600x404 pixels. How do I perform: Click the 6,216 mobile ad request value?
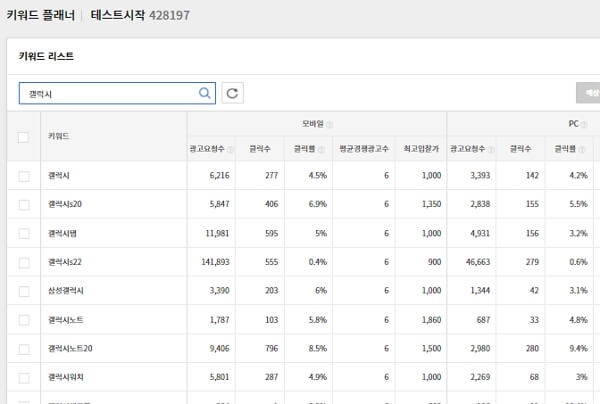click(x=219, y=176)
